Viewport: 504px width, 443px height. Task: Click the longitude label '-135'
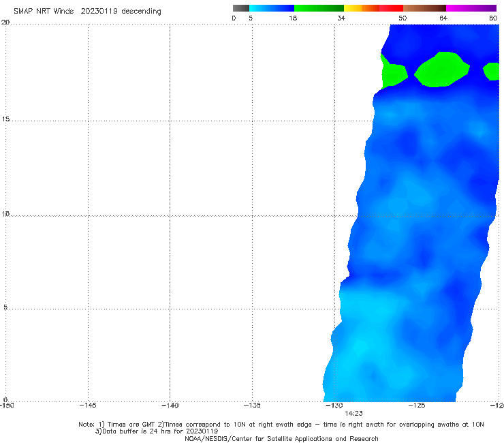pos(252,405)
